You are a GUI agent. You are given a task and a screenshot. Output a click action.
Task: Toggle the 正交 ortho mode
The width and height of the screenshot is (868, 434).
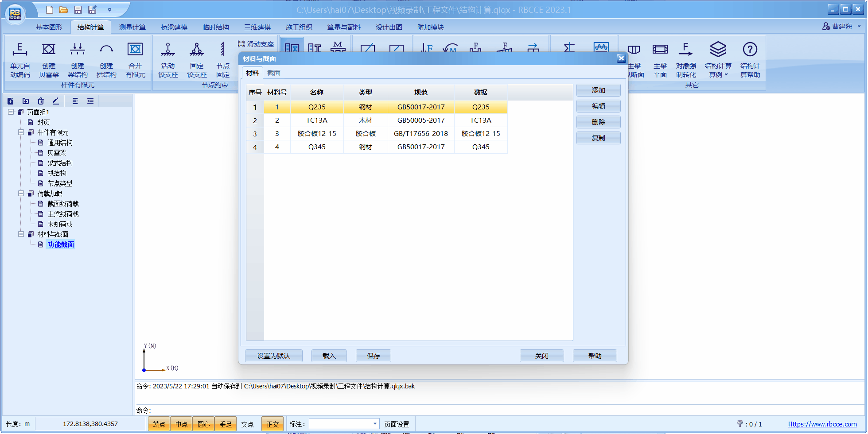coord(272,424)
